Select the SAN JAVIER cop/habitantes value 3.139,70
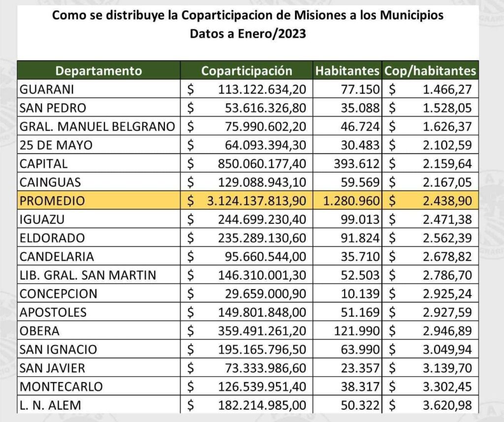 click(x=446, y=368)
